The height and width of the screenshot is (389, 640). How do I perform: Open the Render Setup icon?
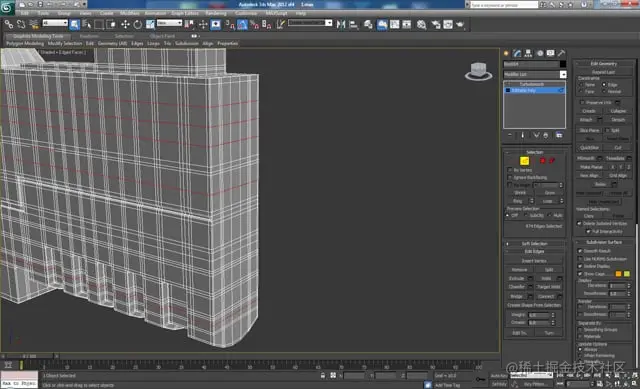point(436,25)
